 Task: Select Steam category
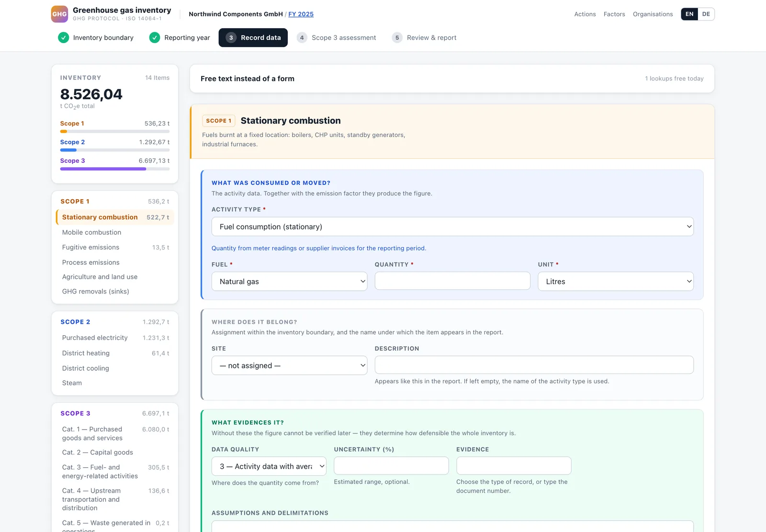115,383
